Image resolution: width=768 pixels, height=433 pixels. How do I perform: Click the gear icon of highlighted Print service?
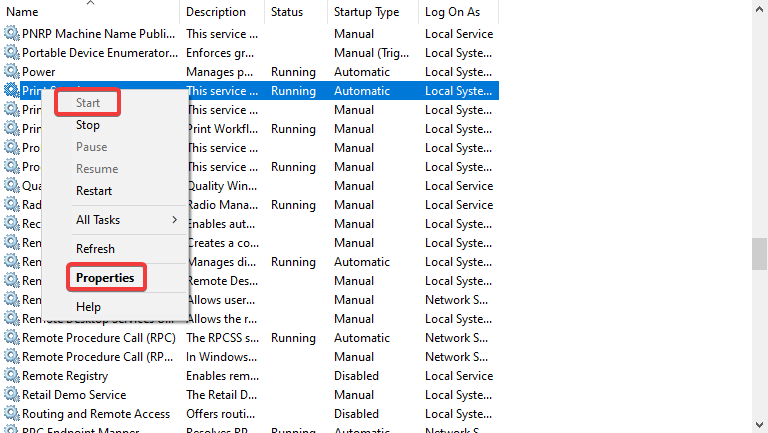click(11, 91)
